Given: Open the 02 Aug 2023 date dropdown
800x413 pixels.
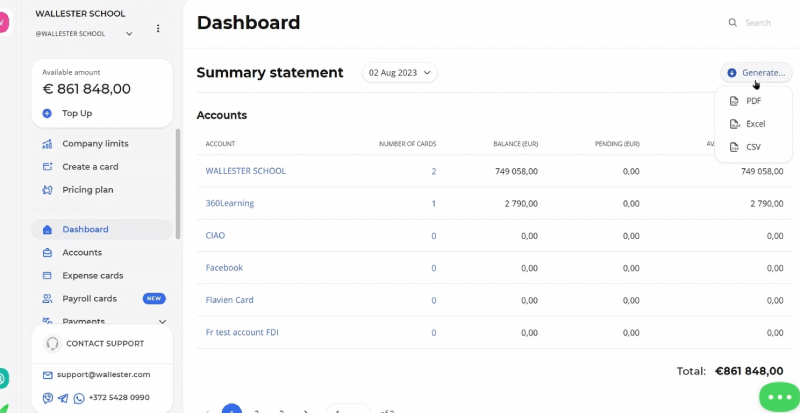Looking at the screenshot, I should coord(400,73).
